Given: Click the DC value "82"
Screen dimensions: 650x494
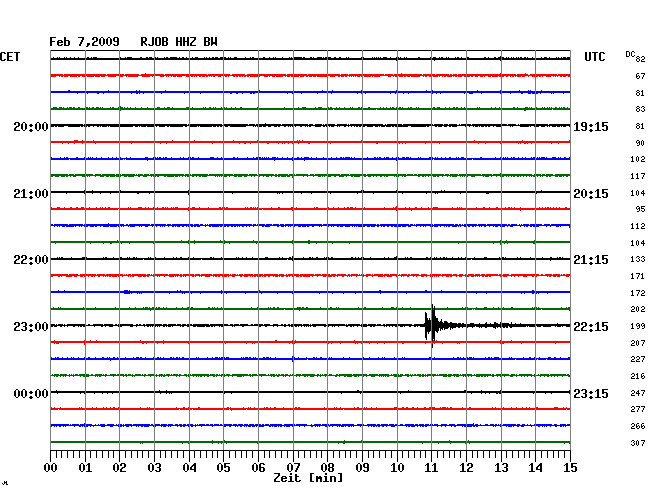Looking at the screenshot, I should tap(640, 59).
